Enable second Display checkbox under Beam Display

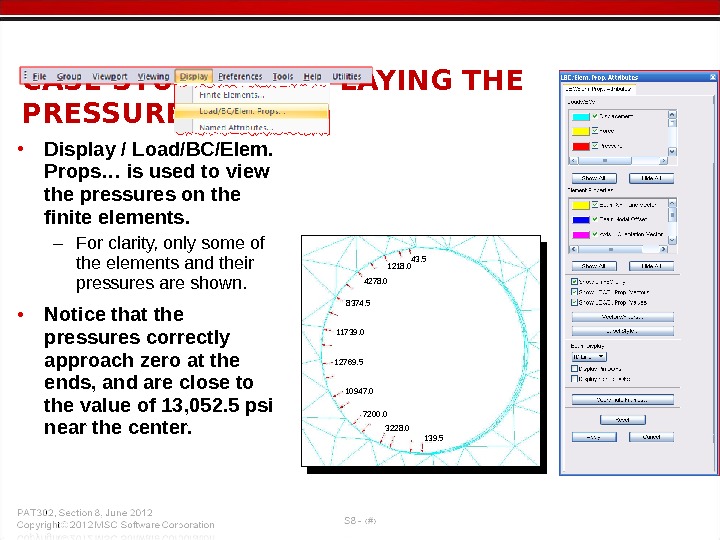[574, 378]
